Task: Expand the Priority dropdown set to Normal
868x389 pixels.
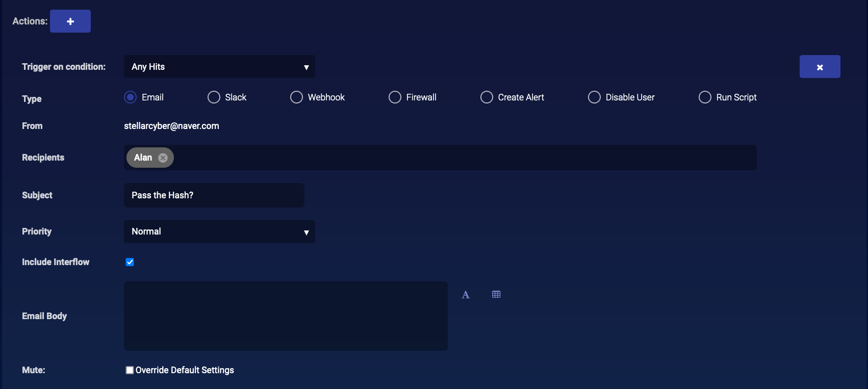Action: pyautogui.click(x=219, y=232)
